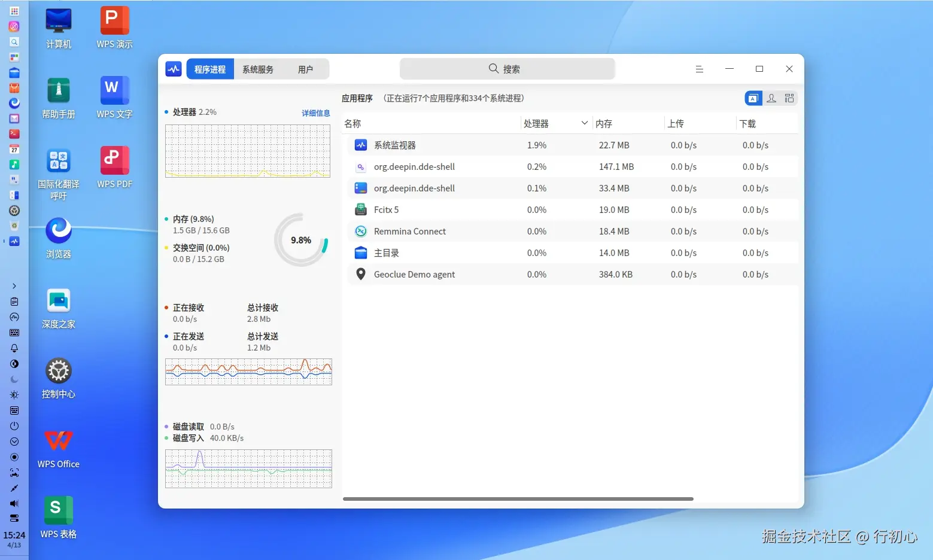Open the volume speaker tray icon

[x=14, y=503]
